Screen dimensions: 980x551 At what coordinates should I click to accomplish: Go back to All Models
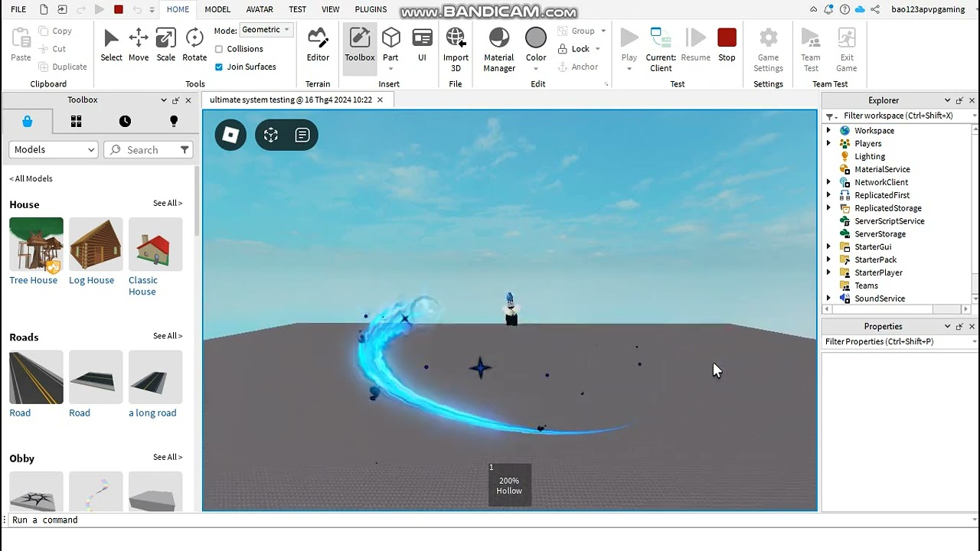coord(31,178)
